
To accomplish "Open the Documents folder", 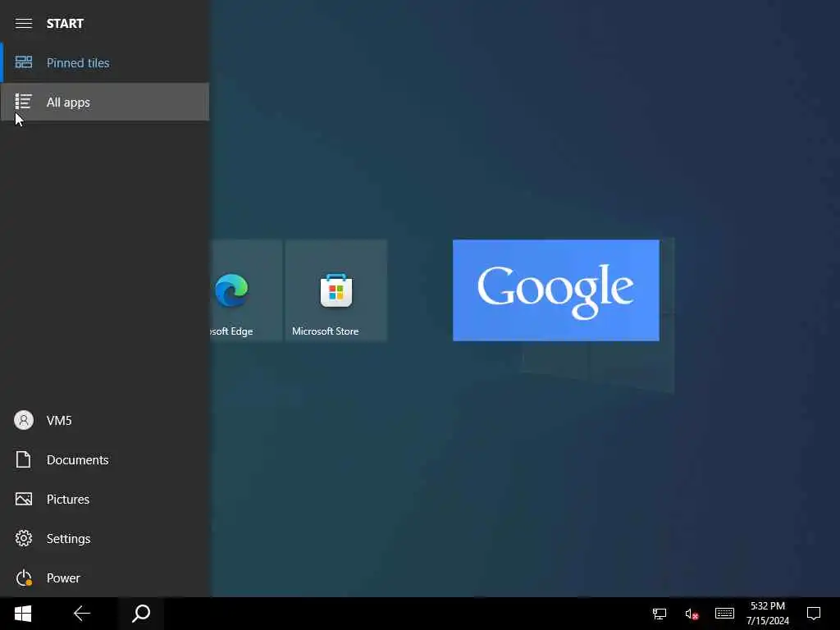I will point(105,459).
